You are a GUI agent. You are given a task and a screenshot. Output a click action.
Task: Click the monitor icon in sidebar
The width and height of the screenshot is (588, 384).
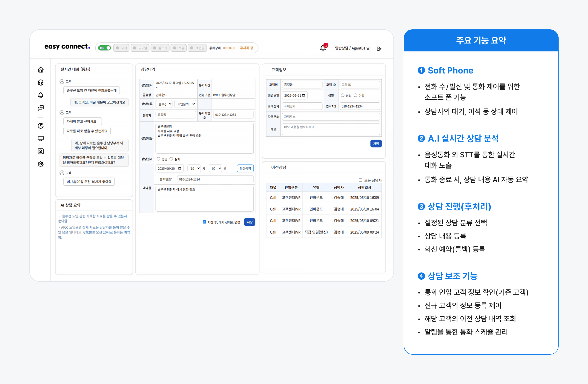41,139
